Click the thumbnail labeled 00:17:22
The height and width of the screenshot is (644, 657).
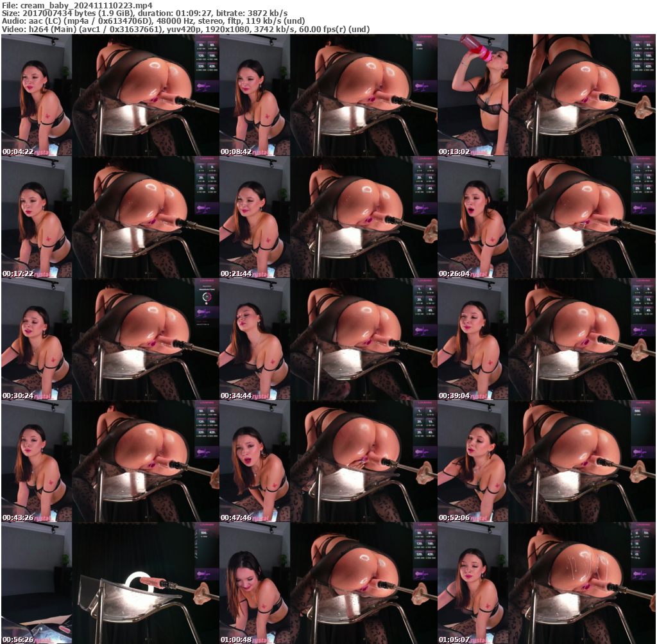click(x=109, y=215)
